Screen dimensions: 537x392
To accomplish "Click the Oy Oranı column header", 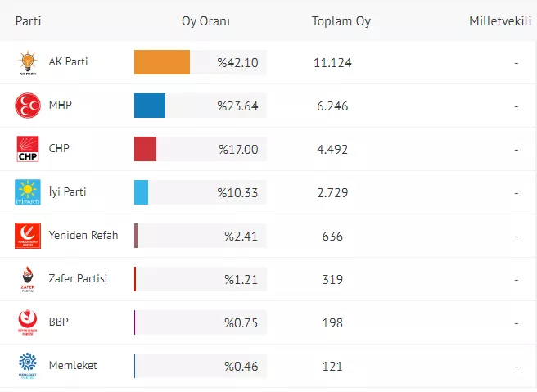I will 205,21.
